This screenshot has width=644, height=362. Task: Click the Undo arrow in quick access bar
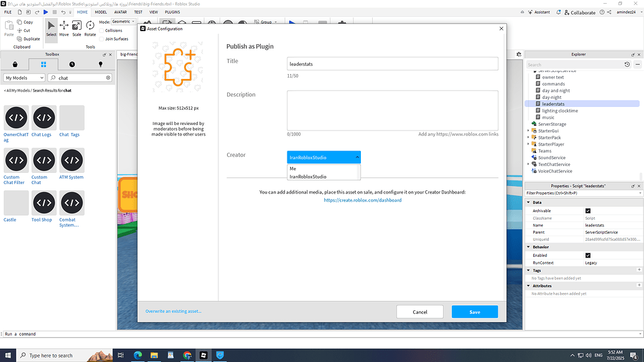(63, 12)
